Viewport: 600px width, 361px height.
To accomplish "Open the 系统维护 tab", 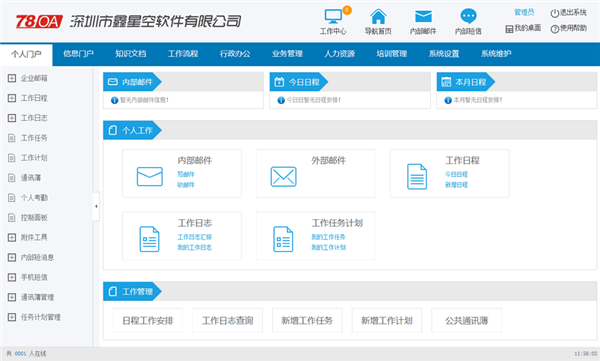I will (496, 54).
